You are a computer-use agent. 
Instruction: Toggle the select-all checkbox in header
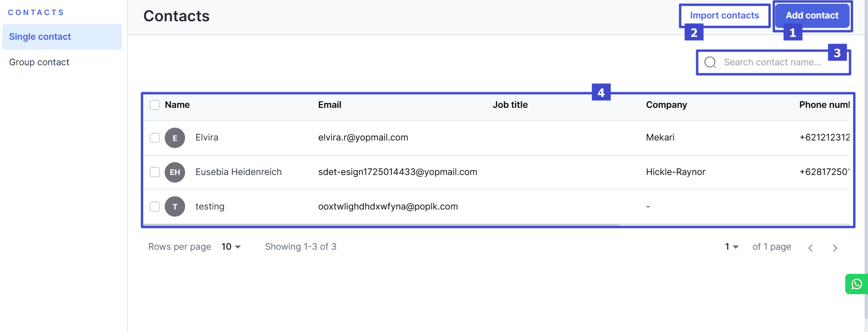point(155,105)
